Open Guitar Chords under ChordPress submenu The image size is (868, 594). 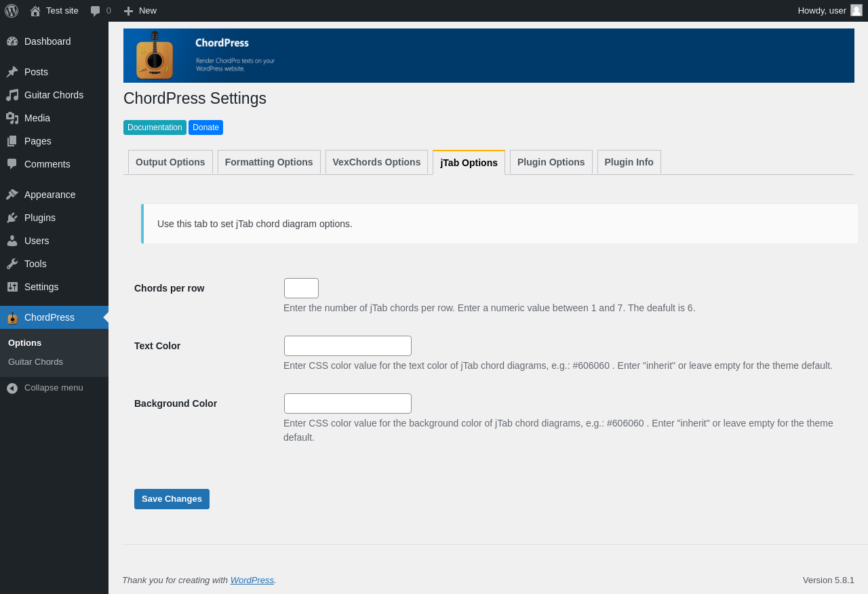pos(35,362)
